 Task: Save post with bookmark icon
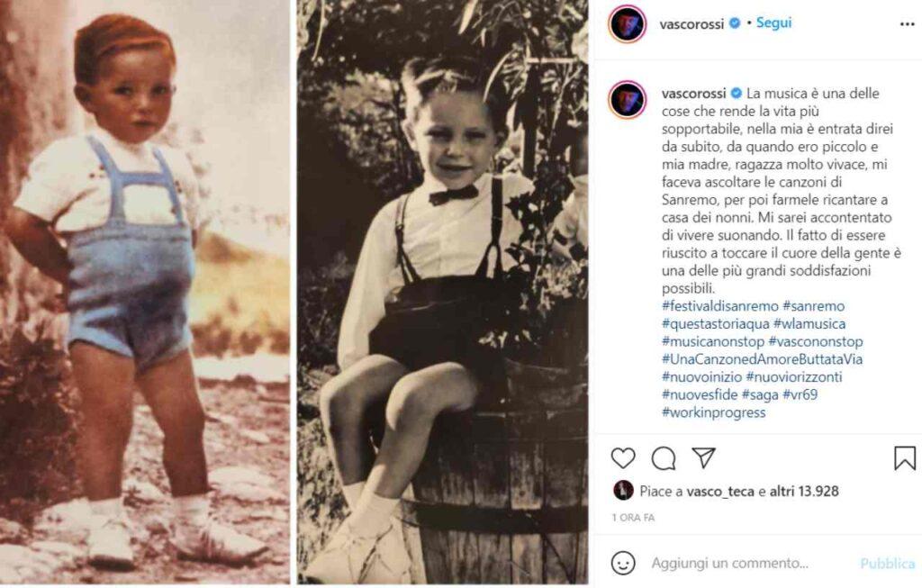904,458
